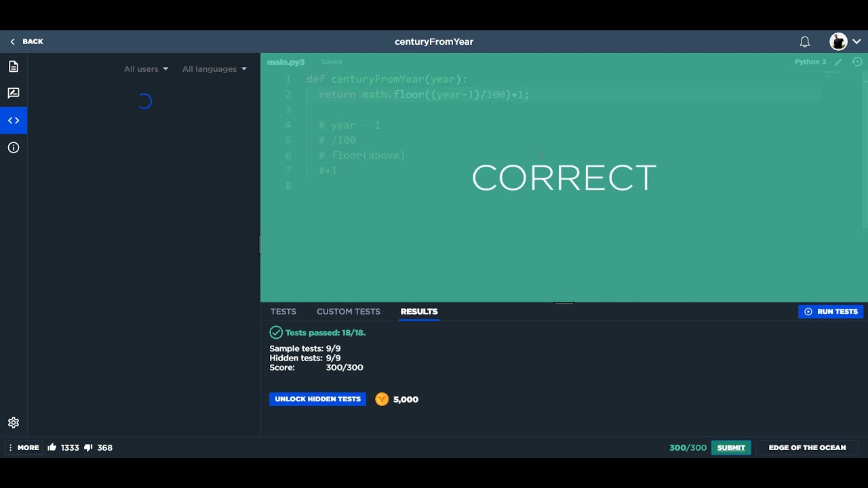Open the user profile avatar

click(x=838, y=41)
